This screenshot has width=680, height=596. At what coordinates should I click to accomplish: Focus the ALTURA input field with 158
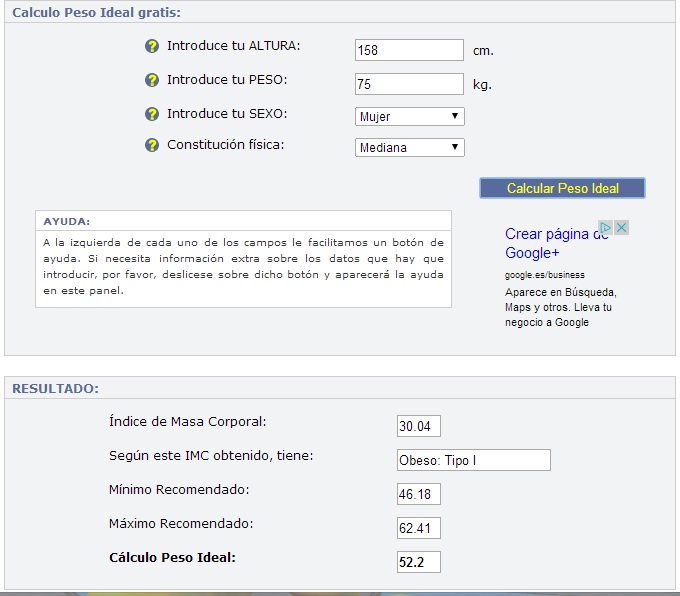[x=409, y=50]
